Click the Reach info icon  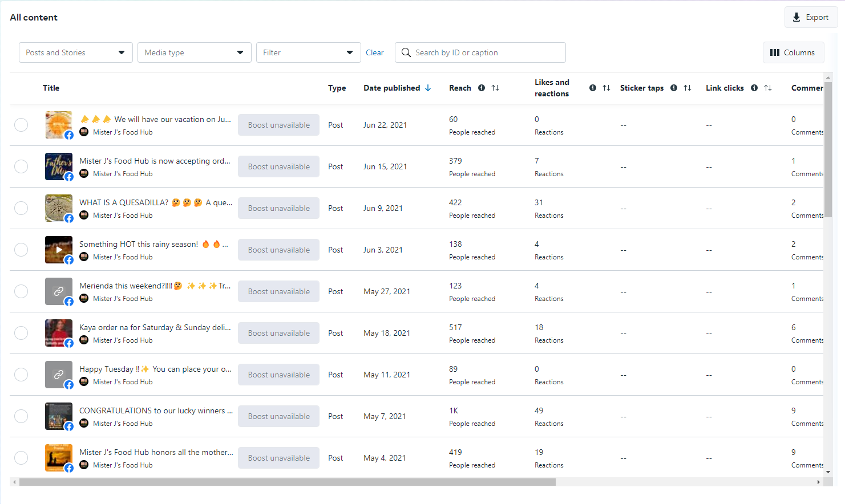[482, 88]
